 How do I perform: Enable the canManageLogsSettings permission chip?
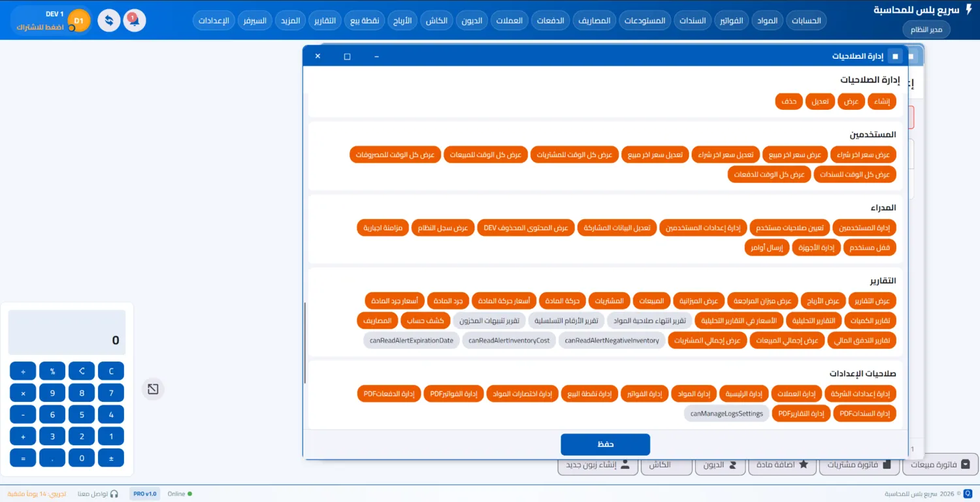727,414
